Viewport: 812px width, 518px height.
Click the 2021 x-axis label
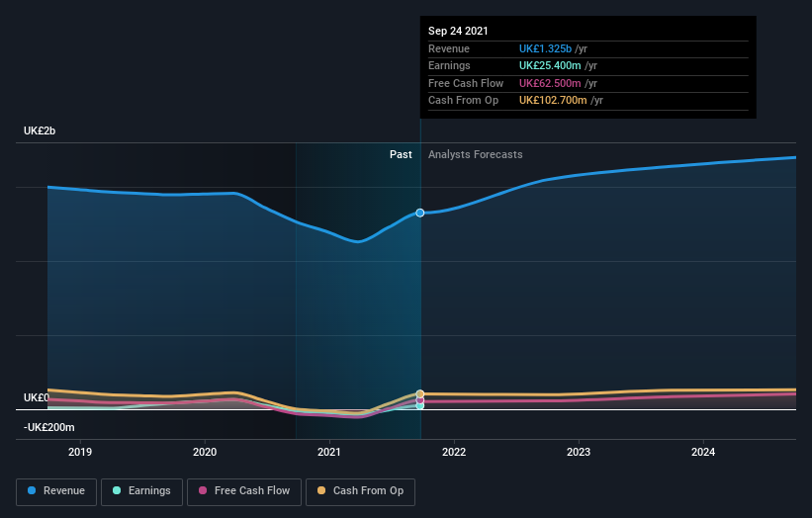click(328, 452)
